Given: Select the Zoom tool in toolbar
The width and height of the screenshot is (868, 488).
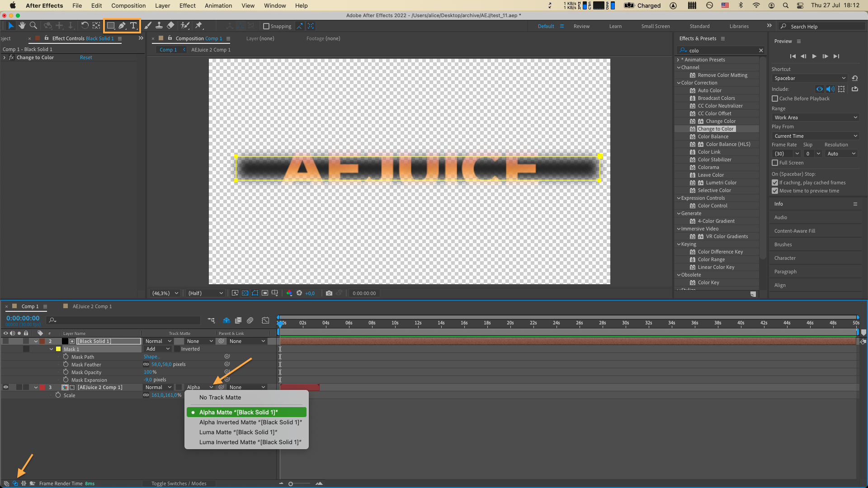Looking at the screenshot, I should 33,26.
